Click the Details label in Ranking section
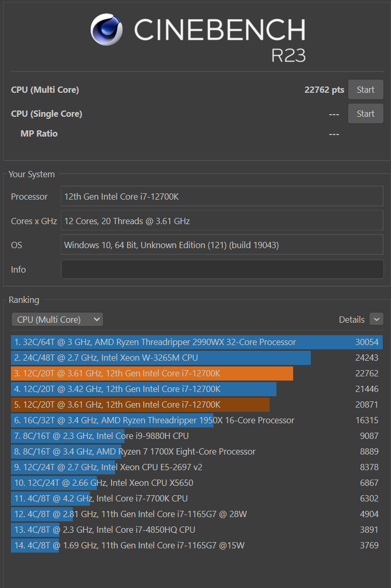 352,319
